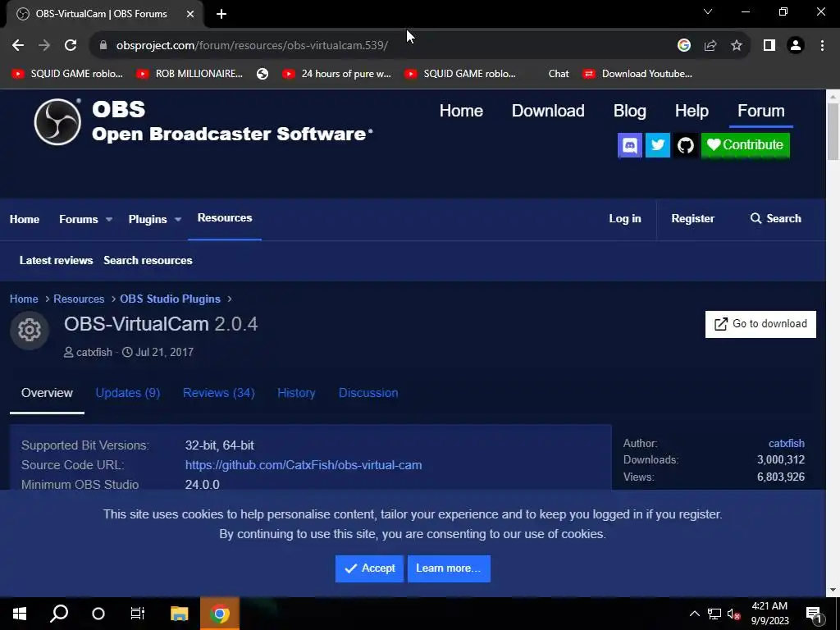Expand the Forums dropdown arrow
Screen dimensions: 840x630
(x=109, y=220)
